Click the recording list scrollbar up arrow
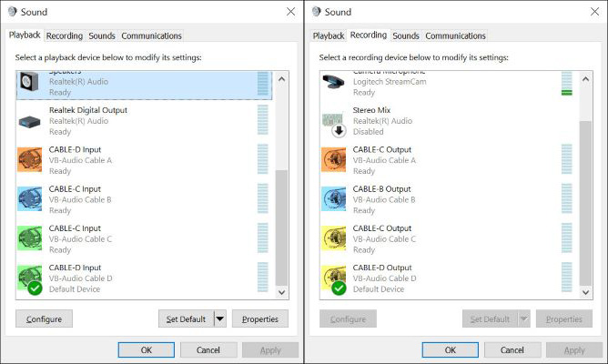The image size is (608, 364). click(585, 79)
